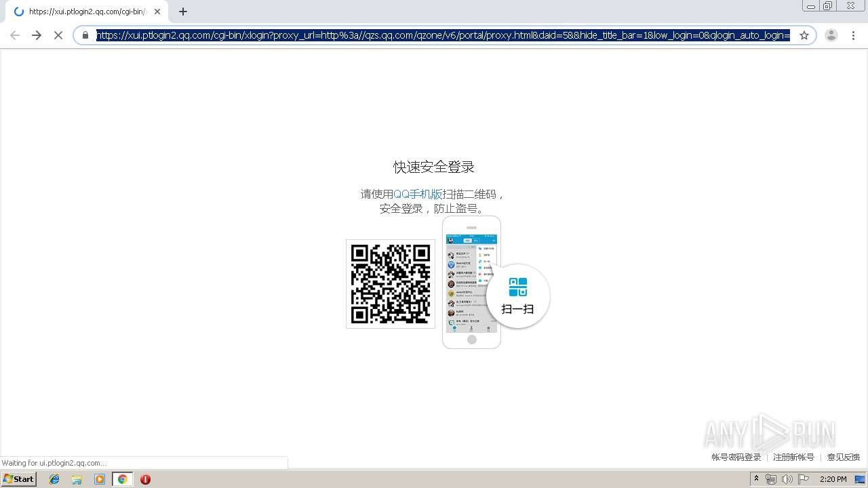868x488 pixels.
Task: Switch to the Chrome taskbar button
Action: point(122,479)
